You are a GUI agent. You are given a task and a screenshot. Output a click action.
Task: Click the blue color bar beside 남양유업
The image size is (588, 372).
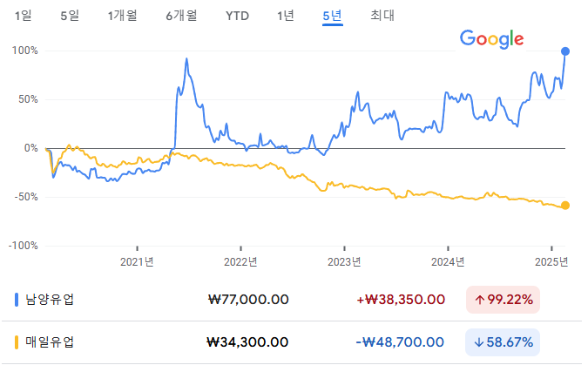click(17, 300)
